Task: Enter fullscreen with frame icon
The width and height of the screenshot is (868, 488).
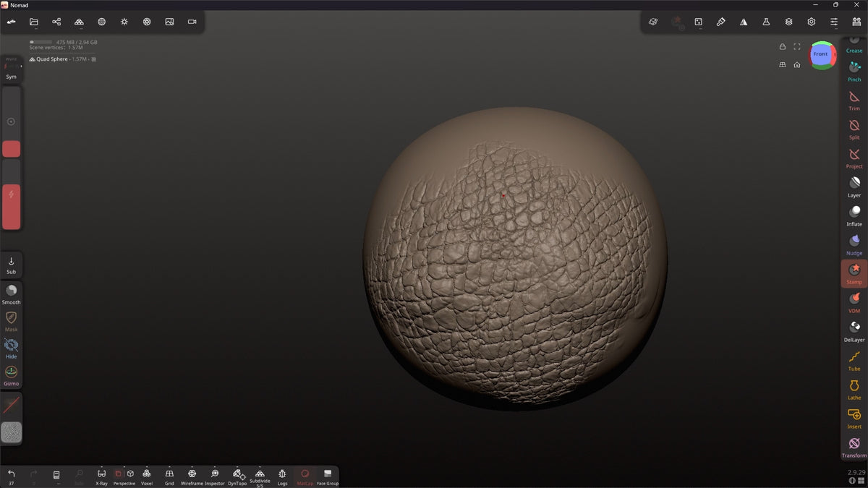Action: (796, 46)
